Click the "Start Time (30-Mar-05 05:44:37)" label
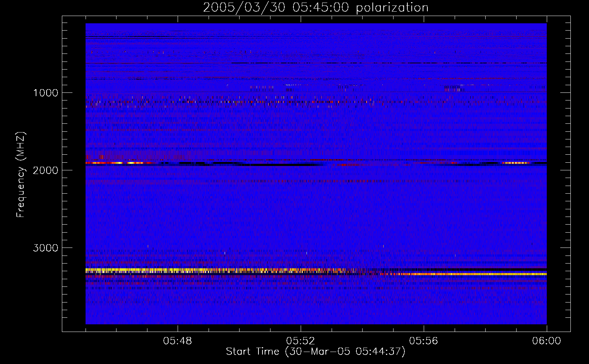The width and height of the screenshot is (589, 364). (316, 352)
